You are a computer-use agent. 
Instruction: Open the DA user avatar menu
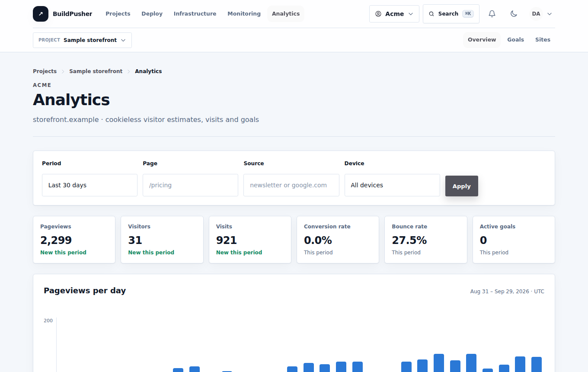point(536,14)
